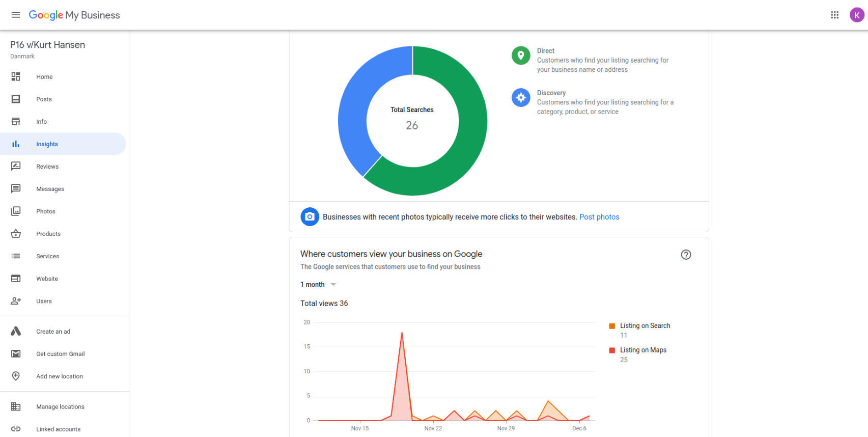Click the Services list icon
This screenshot has width=868, height=437.
click(16, 256)
